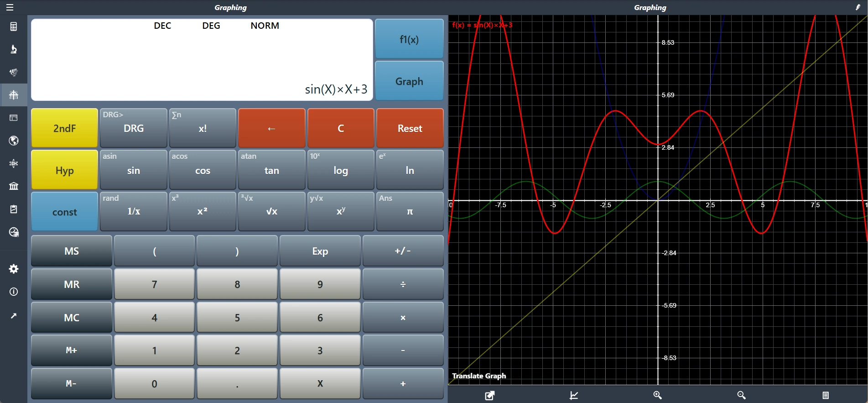Open the basic calculator from sidebar
This screenshot has width=868, height=403.
[14, 26]
